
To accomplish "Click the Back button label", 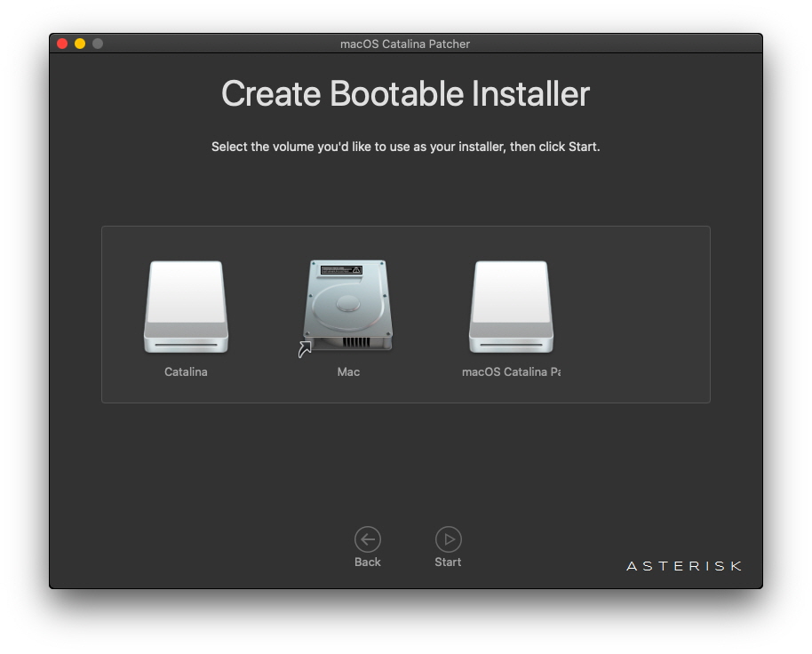I will (368, 562).
